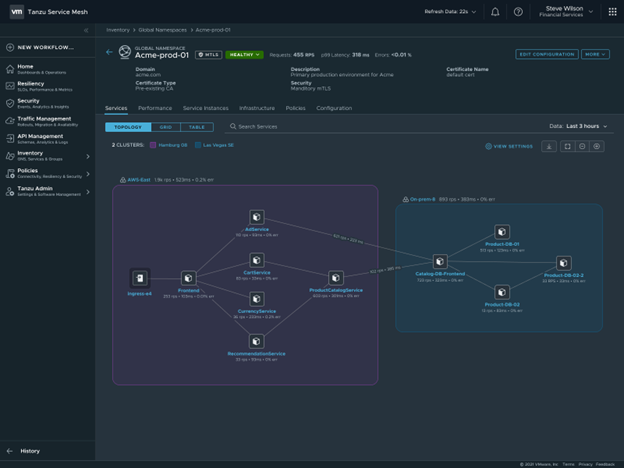Switch to TABLE view toggle
This screenshot has height=468, width=624.
tap(196, 127)
